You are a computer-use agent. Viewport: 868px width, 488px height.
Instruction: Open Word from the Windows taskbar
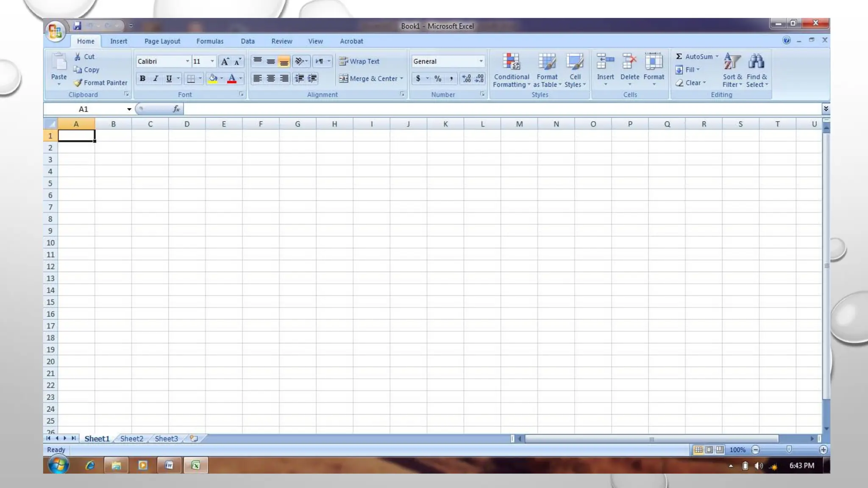pyautogui.click(x=169, y=466)
